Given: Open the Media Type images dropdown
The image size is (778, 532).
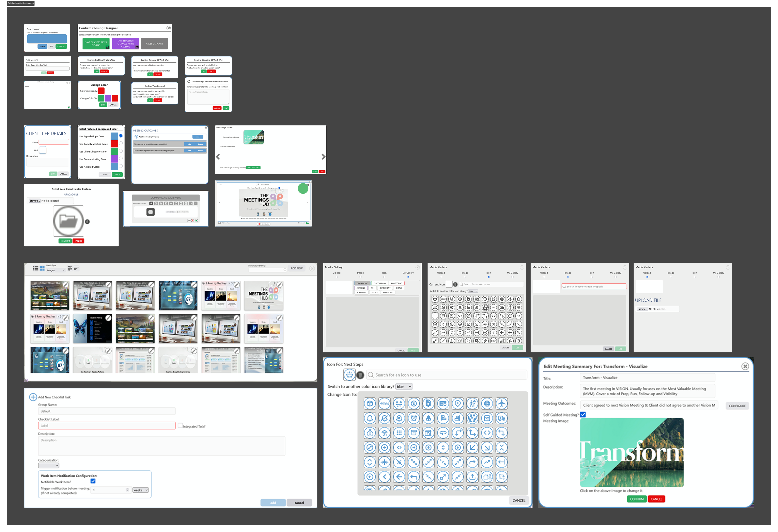Looking at the screenshot, I should (56, 270).
